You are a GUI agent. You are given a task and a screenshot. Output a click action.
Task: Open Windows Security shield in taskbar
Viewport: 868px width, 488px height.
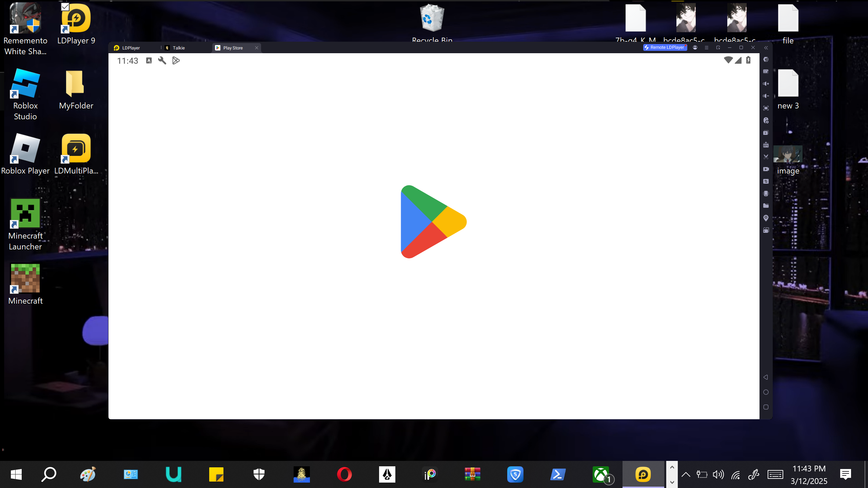pos(259,474)
